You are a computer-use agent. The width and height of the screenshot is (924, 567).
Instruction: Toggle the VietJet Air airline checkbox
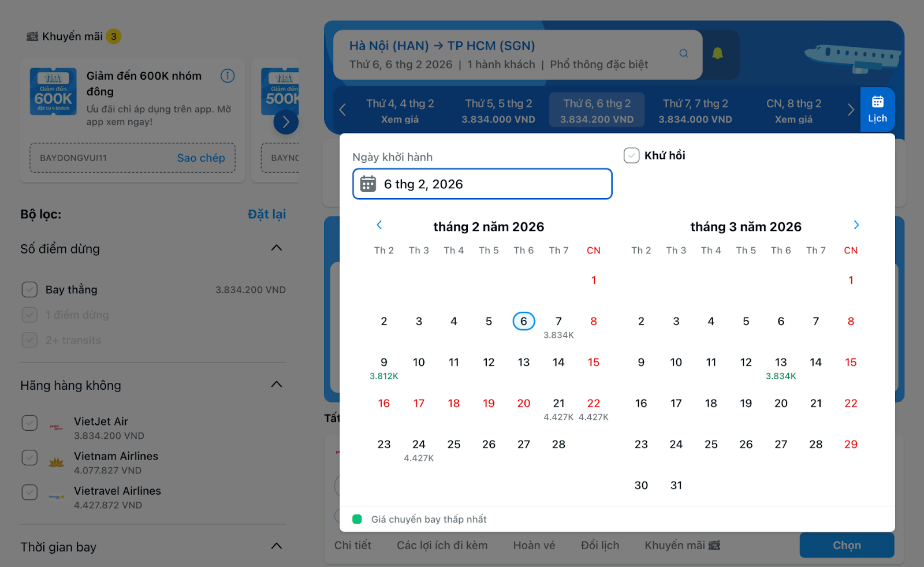click(x=29, y=423)
